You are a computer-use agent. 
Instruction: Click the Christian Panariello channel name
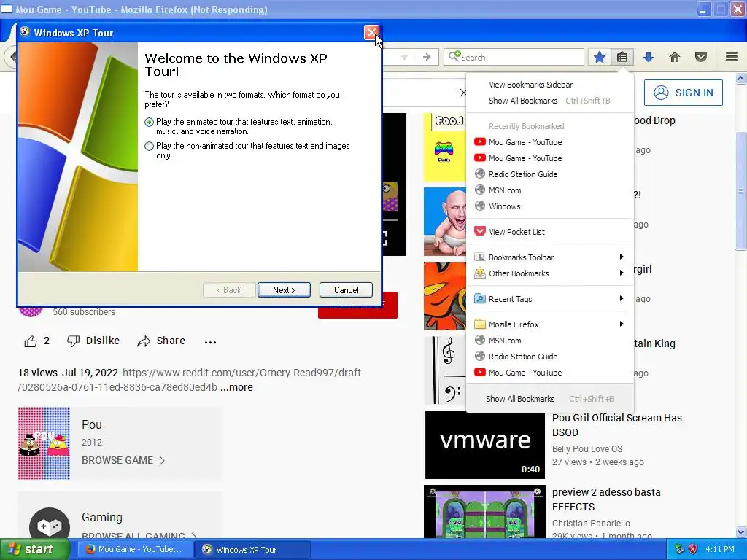click(x=591, y=524)
